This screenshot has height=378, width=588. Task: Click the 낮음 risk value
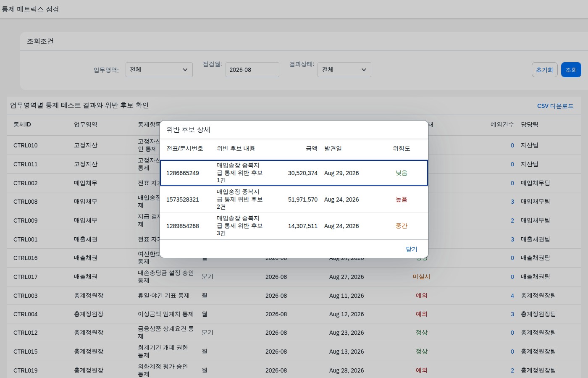(402, 173)
